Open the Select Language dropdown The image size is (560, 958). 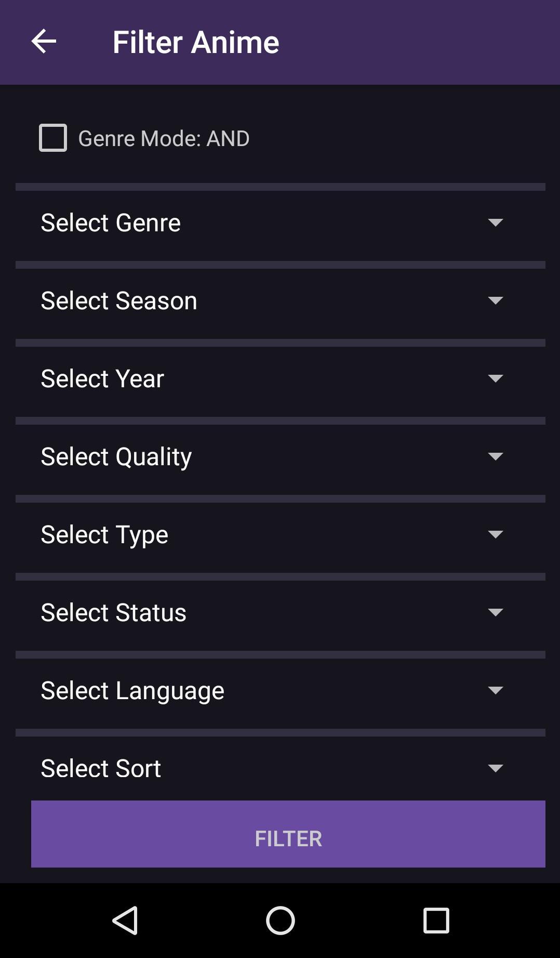tap(281, 690)
